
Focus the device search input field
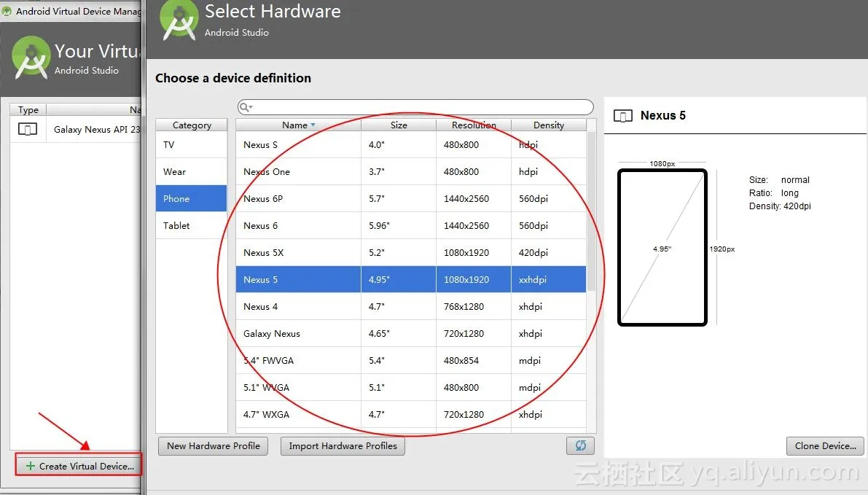(415, 107)
